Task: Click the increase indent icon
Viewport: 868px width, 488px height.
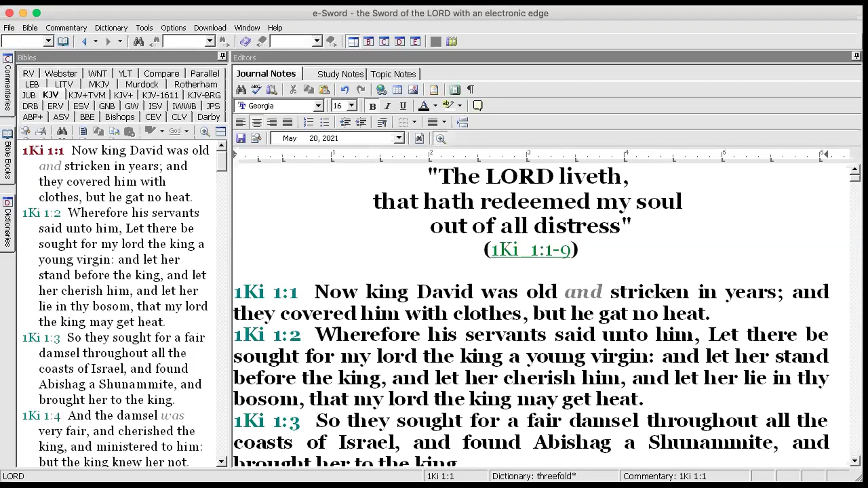Action: pyautogui.click(x=361, y=122)
